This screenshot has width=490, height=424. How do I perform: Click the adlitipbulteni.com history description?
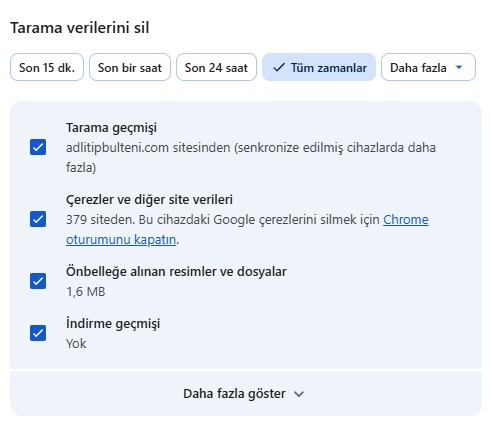pyautogui.click(x=251, y=157)
